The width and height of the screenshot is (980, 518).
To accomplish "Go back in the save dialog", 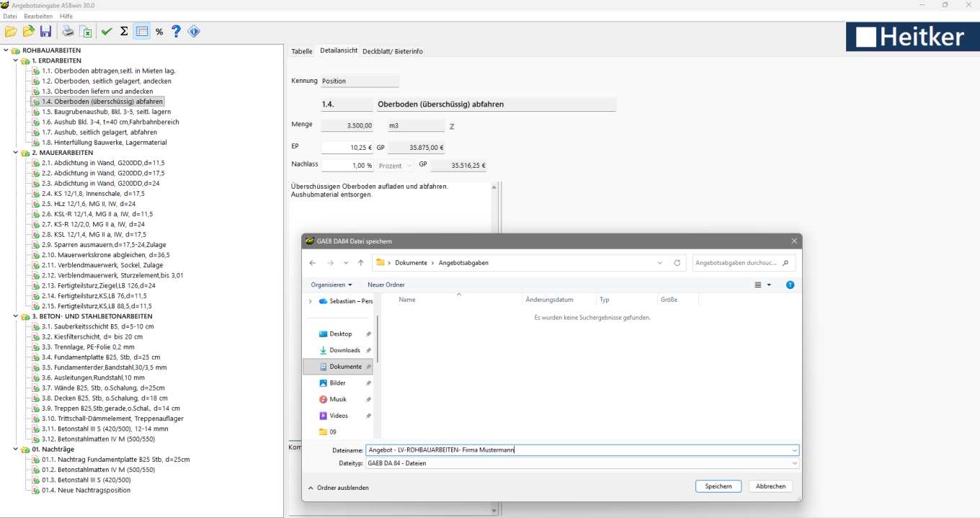I will (313, 263).
